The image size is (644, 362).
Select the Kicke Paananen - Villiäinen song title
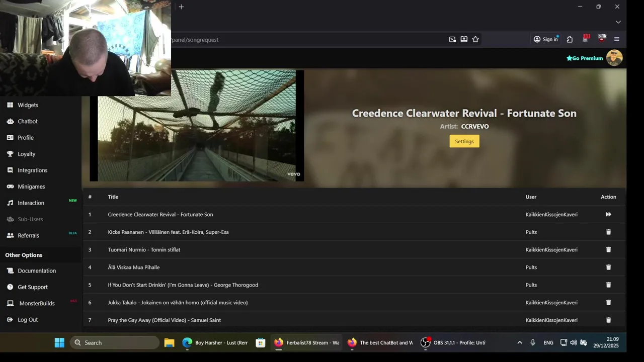(x=168, y=232)
